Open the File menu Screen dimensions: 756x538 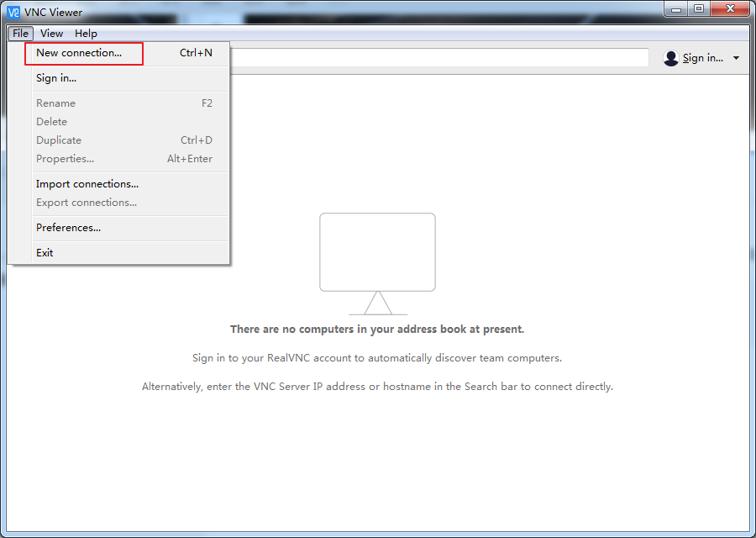pos(20,34)
